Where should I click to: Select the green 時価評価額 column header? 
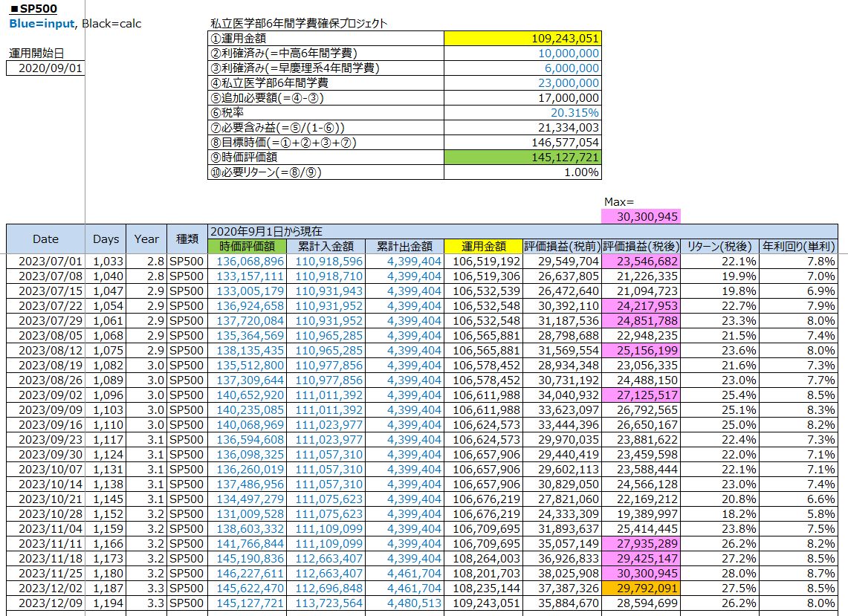248,247
